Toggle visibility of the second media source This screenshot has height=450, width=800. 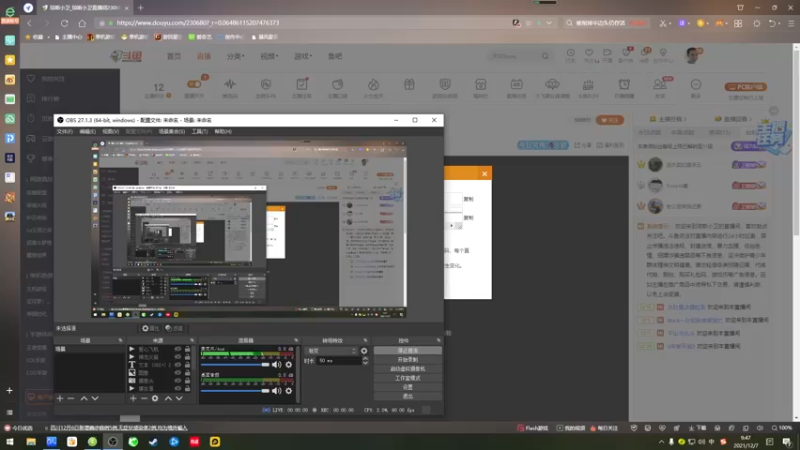click(x=178, y=357)
